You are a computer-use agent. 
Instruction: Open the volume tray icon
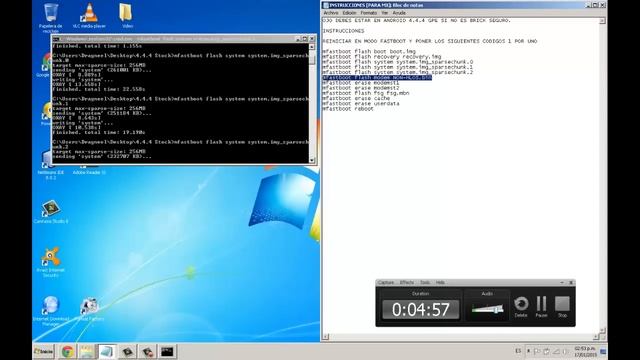[565, 351]
